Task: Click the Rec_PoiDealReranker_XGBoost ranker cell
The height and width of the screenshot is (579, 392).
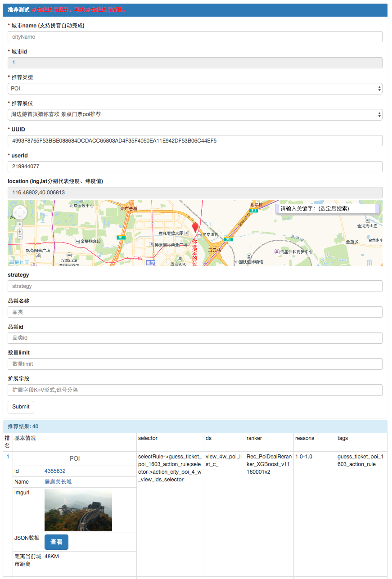Action: (269, 464)
